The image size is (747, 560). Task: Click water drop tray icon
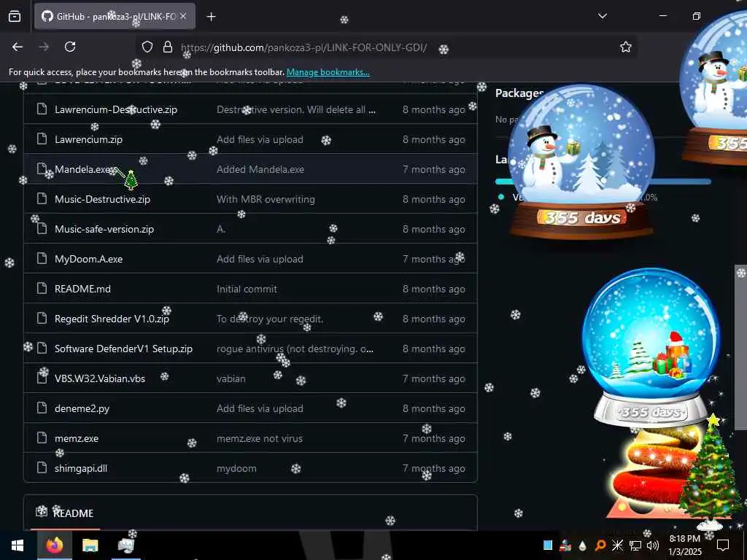[x=582, y=545]
